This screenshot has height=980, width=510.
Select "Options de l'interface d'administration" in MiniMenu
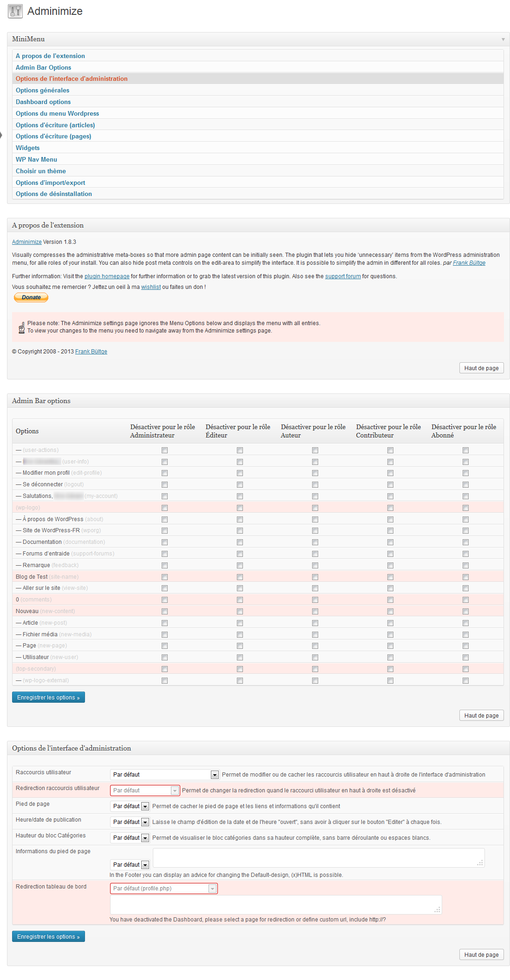72,78
